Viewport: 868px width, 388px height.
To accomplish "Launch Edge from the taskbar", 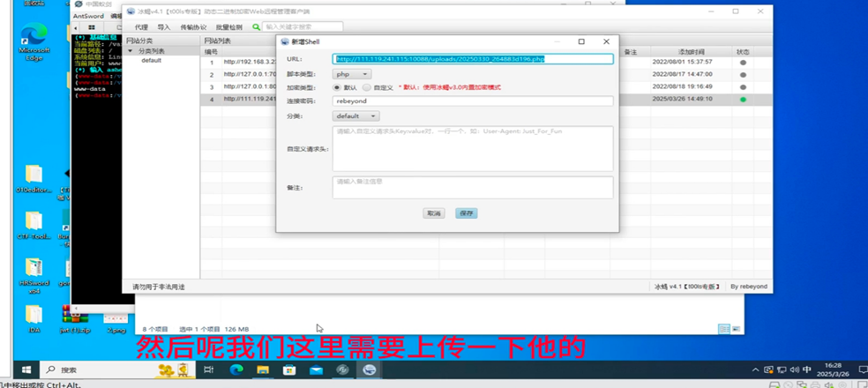I will click(236, 369).
